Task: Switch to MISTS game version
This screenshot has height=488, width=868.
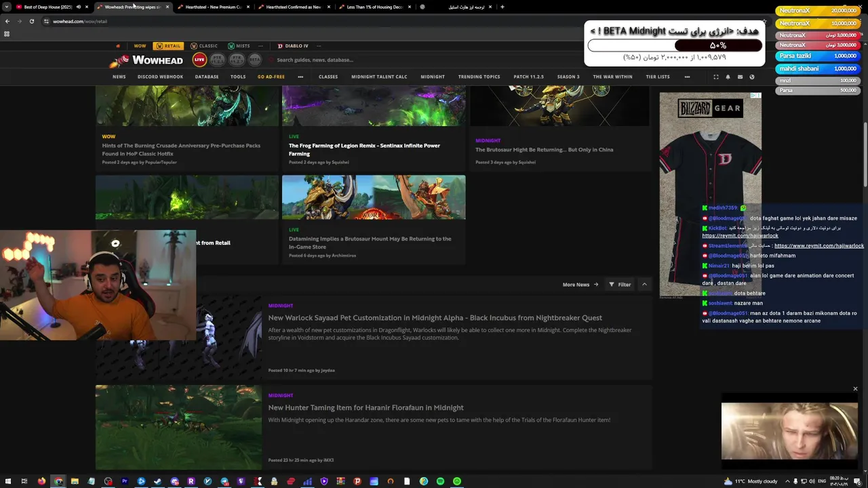Action: 239,46
